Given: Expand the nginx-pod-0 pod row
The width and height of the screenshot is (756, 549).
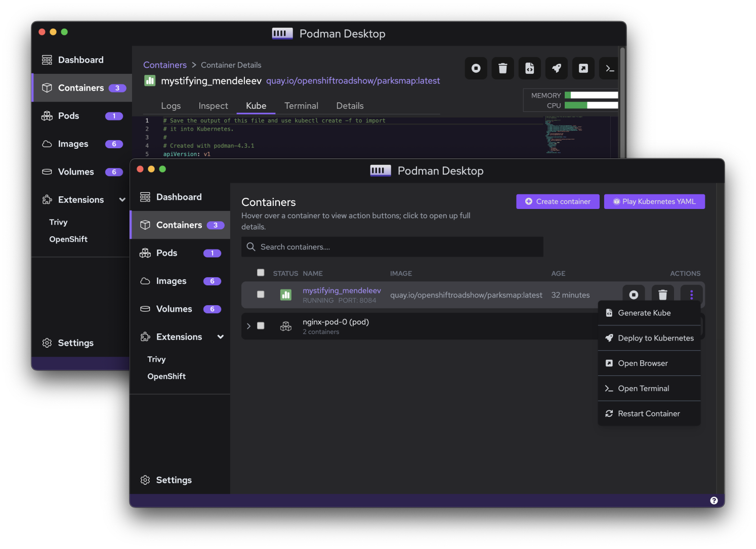Looking at the screenshot, I should (248, 326).
